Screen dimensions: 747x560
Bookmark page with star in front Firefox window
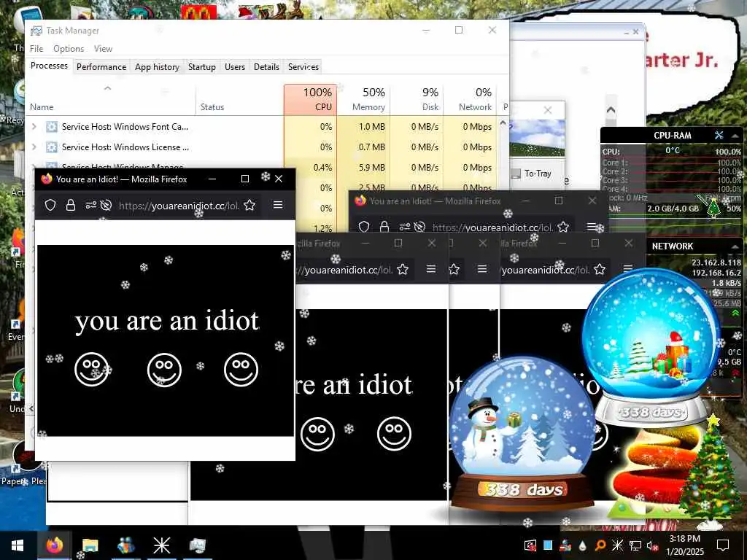coord(249,205)
